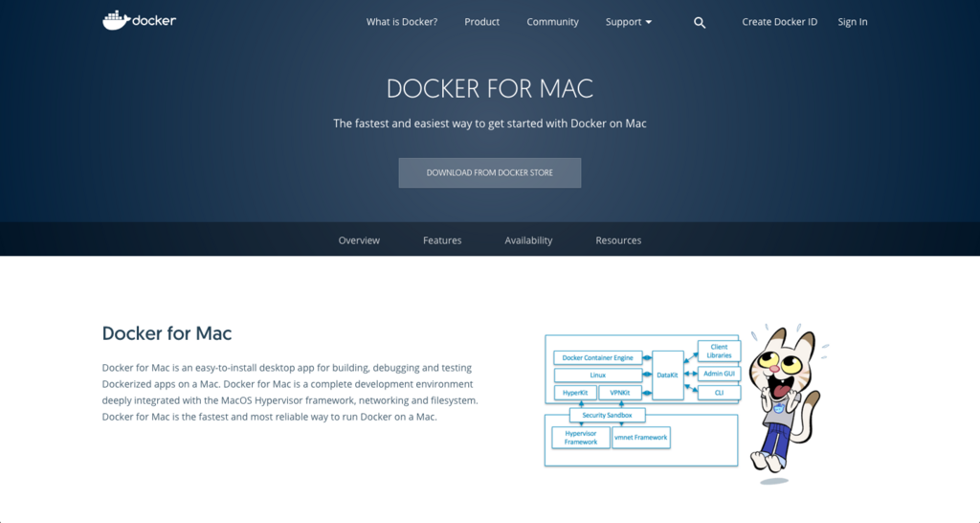Click the Admin GUI diagram box
Viewport: 980px width, 523px height.
point(719,374)
